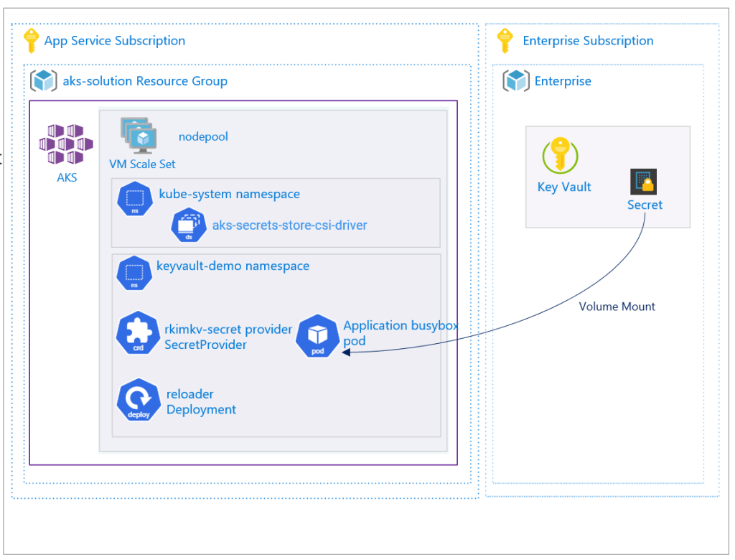
Task: Click the aks-secrets-store-csi-driver text
Action: click(289, 225)
